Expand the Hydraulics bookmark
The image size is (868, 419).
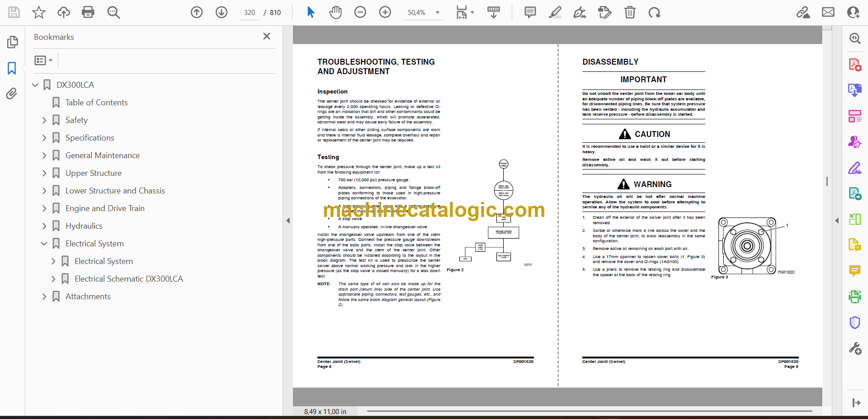(44, 226)
